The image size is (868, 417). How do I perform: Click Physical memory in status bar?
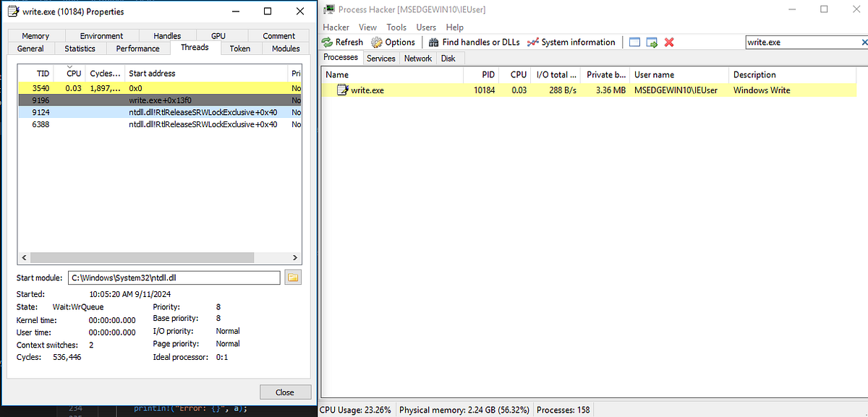(x=464, y=410)
